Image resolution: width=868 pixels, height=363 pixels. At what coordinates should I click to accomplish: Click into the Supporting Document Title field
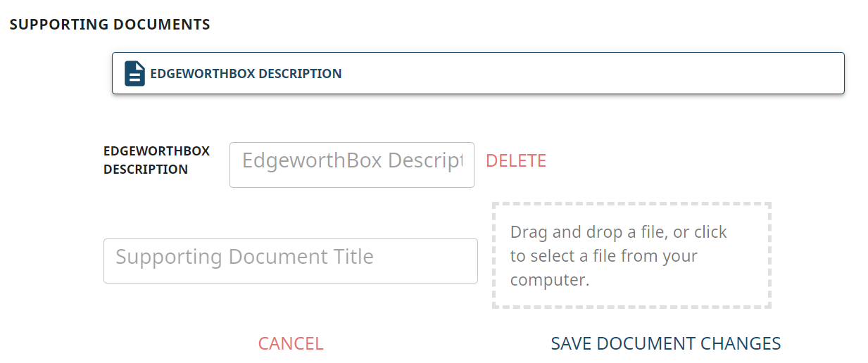[291, 261]
